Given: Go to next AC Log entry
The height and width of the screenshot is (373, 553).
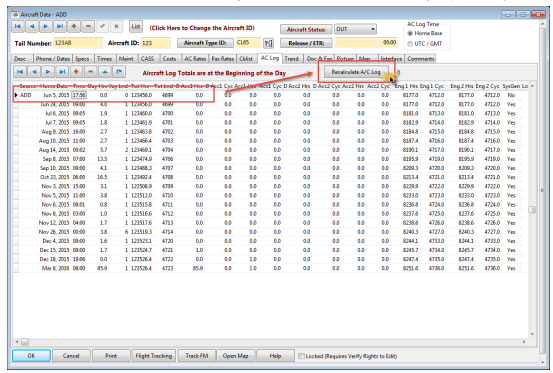Looking at the screenshot, I should click(48, 72).
